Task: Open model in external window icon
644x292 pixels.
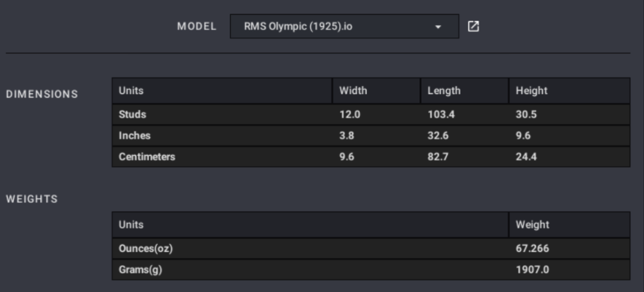Action: [473, 26]
